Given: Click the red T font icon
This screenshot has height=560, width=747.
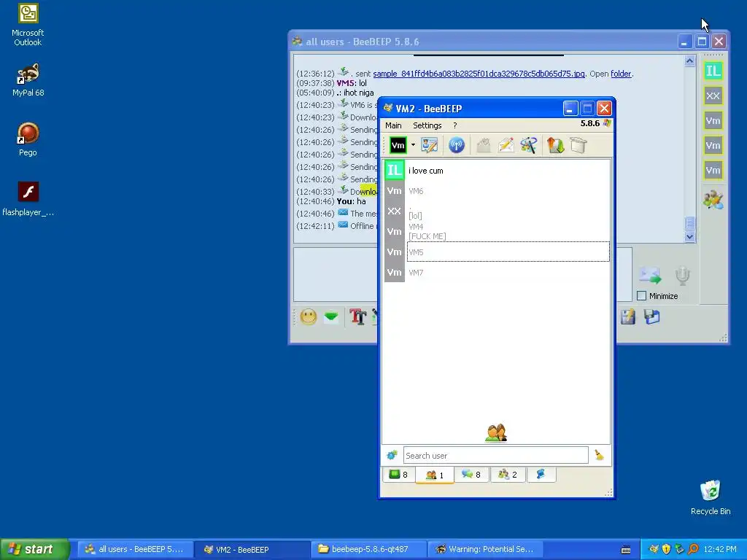Looking at the screenshot, I should pos(357,316).
